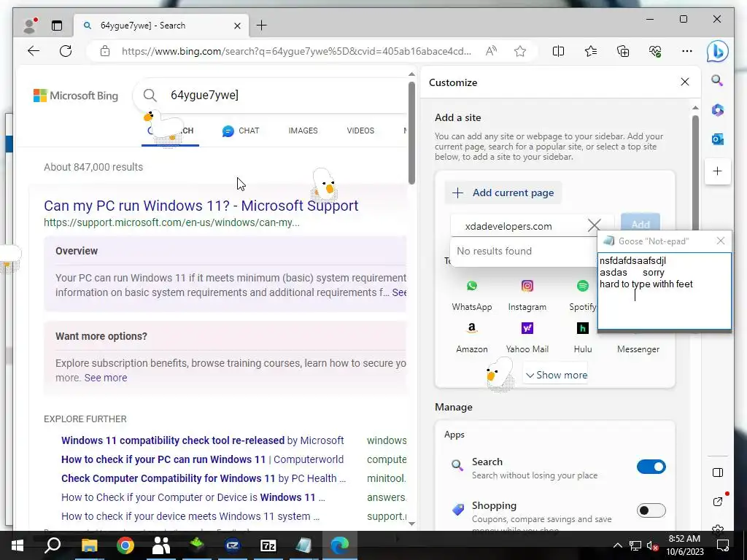Expand Show more top sites

(557, 376)
